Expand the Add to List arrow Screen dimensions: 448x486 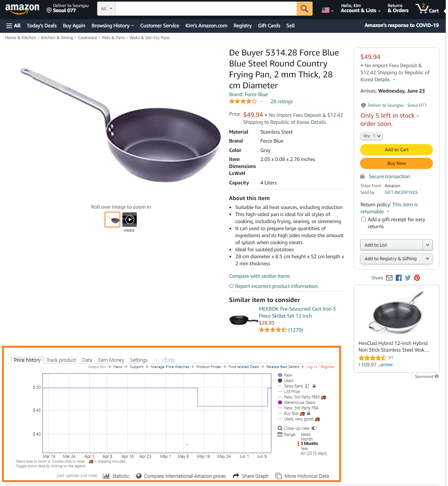click(x=428, y=245)
